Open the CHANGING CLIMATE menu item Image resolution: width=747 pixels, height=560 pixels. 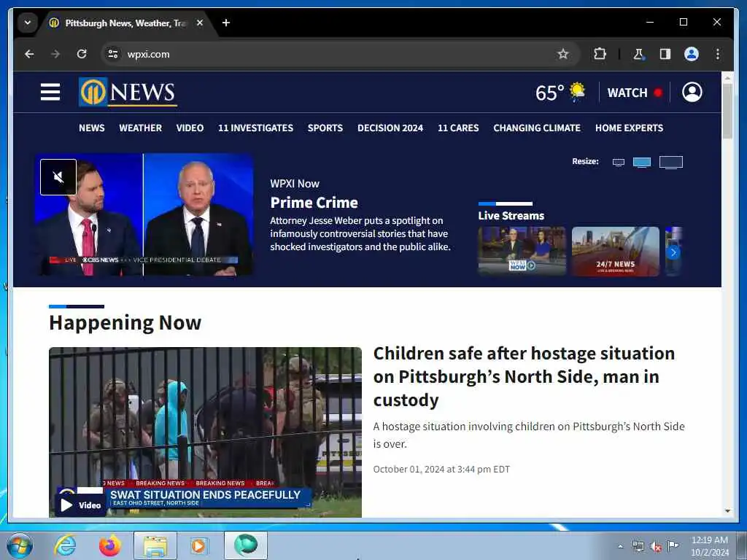(537, 128)
